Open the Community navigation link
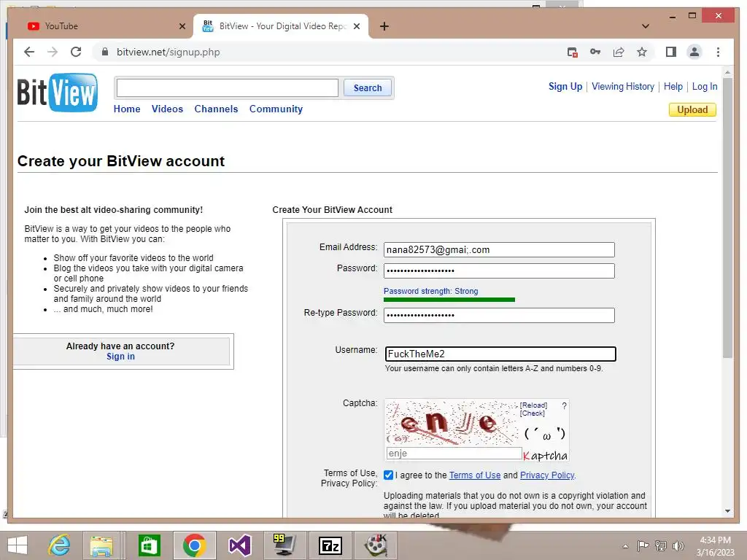This screenshot has width=747, height=560. (x=276, y=109)
